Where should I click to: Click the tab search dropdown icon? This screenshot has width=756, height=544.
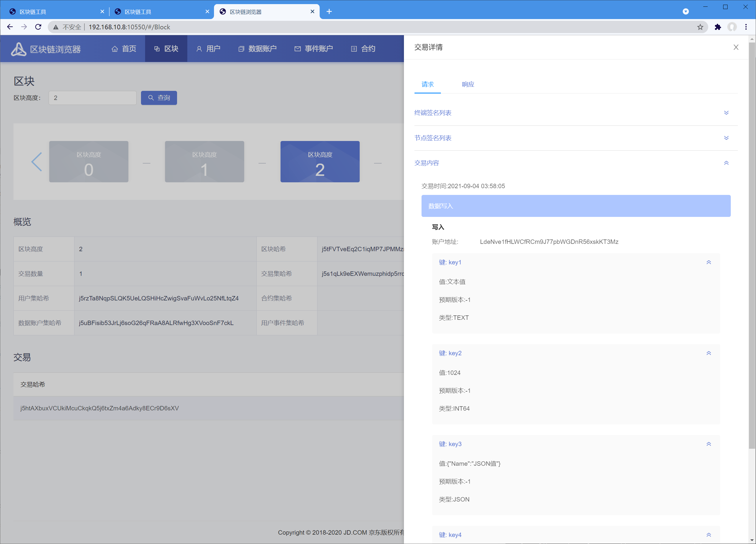tap(686, 12)
